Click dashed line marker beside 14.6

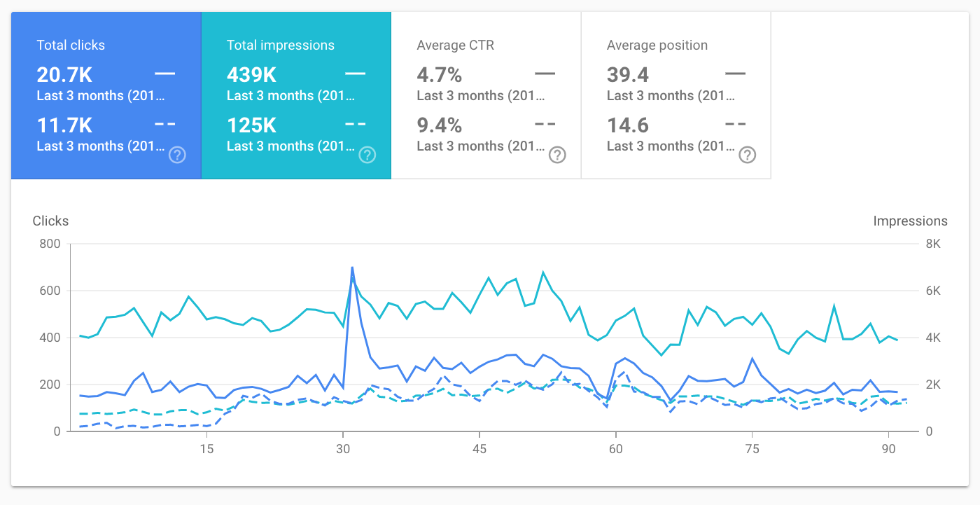coord(735,124)
